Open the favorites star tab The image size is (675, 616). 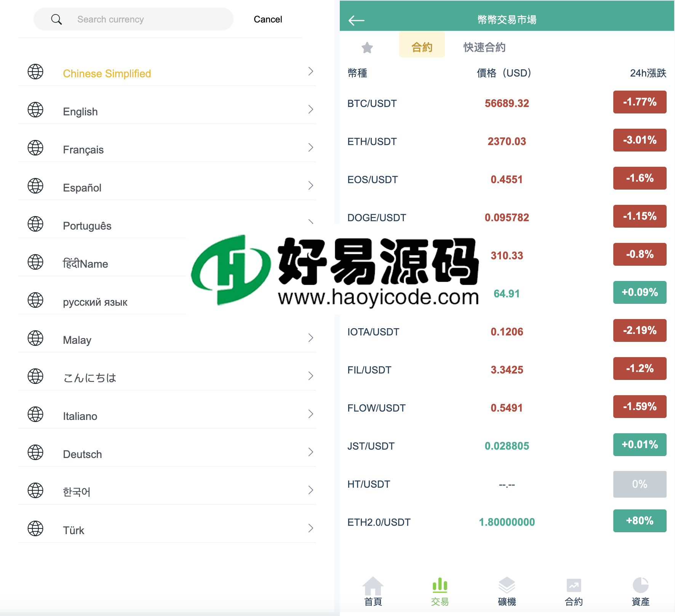pyautogui.click(x=367, y=47)
